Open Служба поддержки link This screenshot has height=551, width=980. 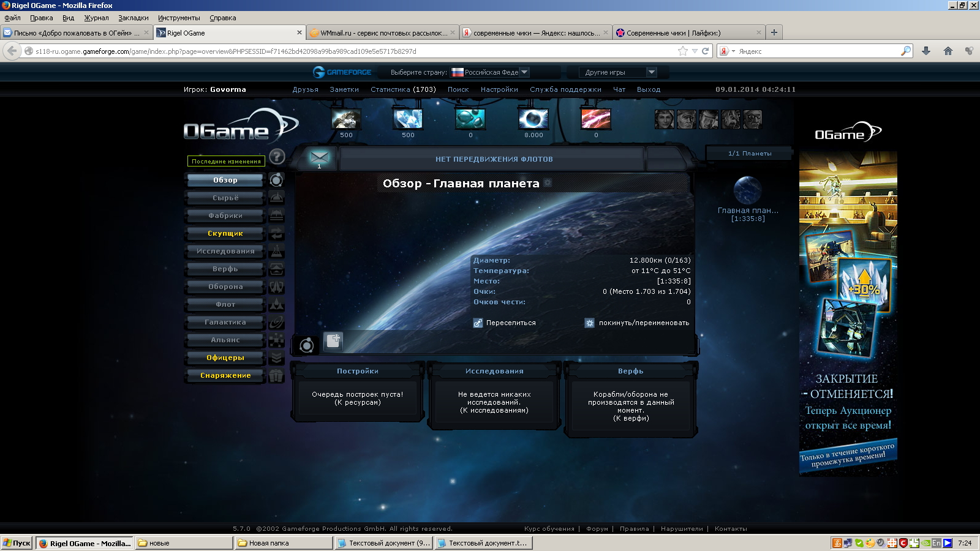coord(565,89)
